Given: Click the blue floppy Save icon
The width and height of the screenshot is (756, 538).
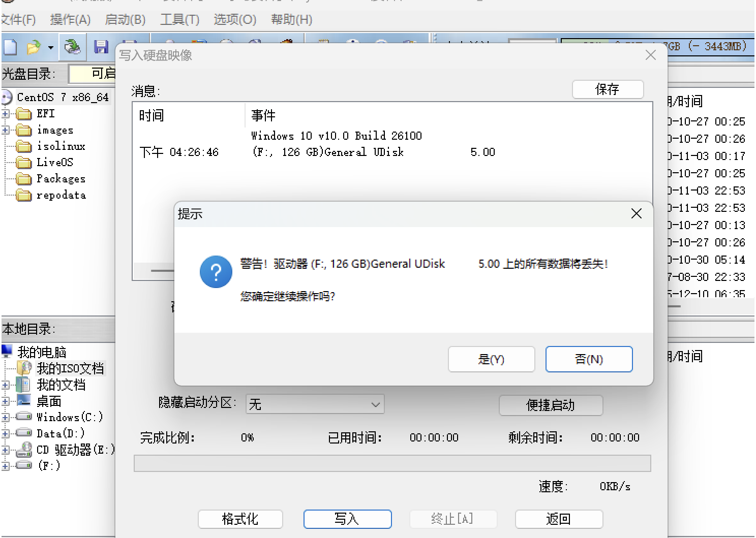Looking at the screenshot, I should coord(101,47).
